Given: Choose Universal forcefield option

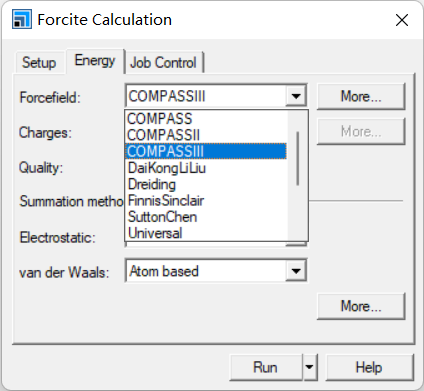Looking at the screenshot, I should [x=206, y=233].
